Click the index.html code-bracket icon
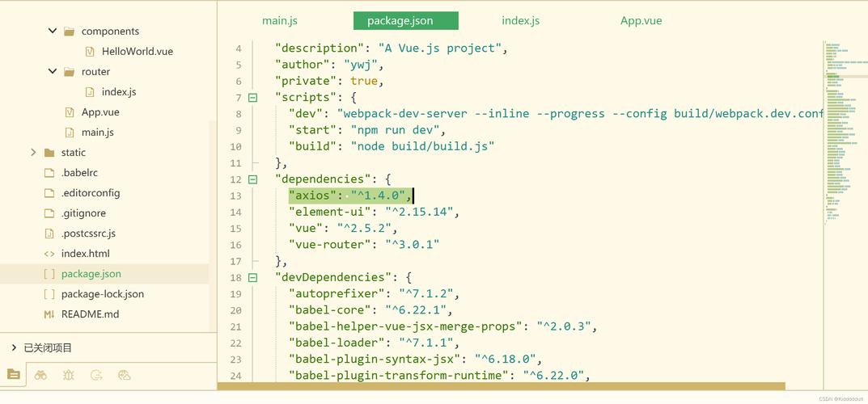This screenshot has height=404, width=868. [49, 254]
